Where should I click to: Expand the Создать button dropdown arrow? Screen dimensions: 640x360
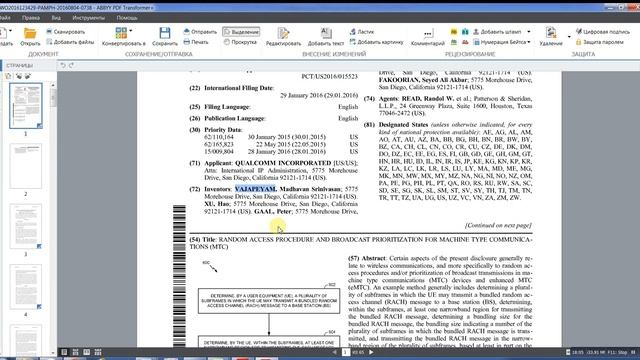pos(10,31)
